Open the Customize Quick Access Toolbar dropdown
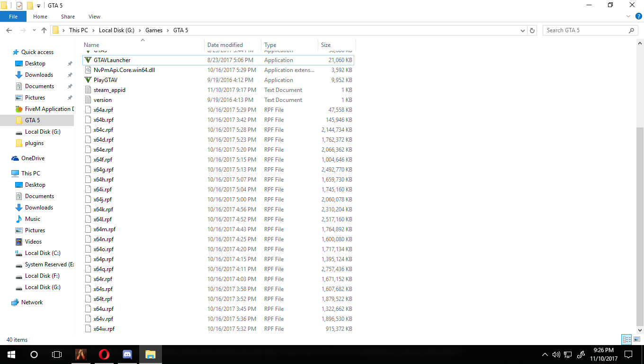This screenshot has height=364, width=644. [x=38, y=6]
